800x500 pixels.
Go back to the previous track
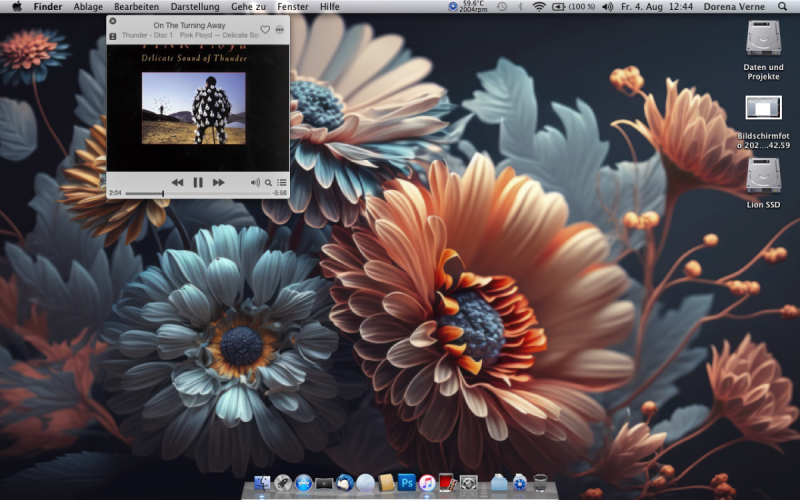coord(177,183)
